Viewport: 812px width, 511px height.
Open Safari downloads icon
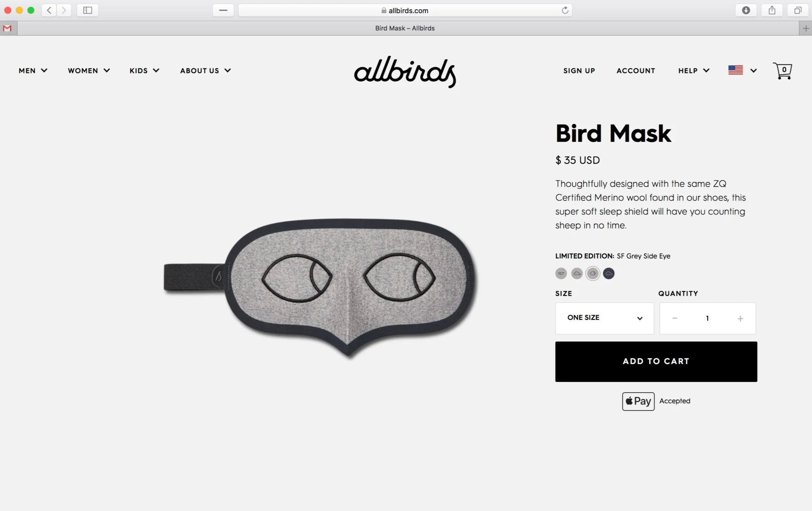pyautogui.click(x=746, y=10)
